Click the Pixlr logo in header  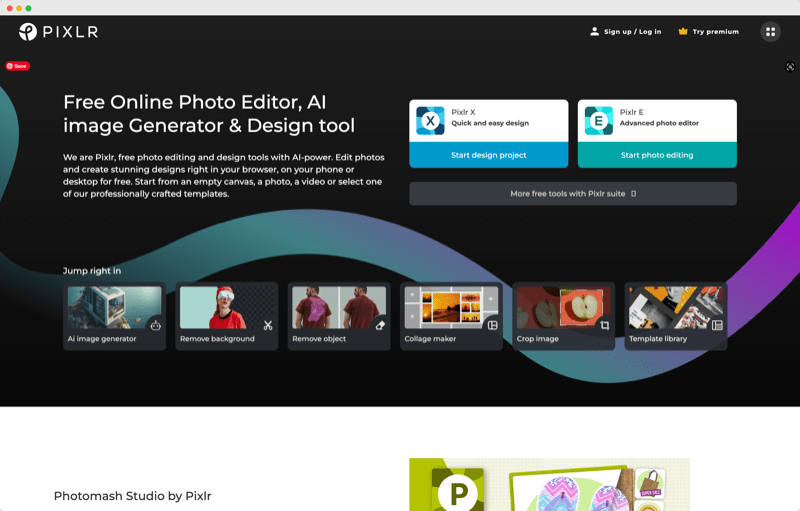(x=58, y=32)
